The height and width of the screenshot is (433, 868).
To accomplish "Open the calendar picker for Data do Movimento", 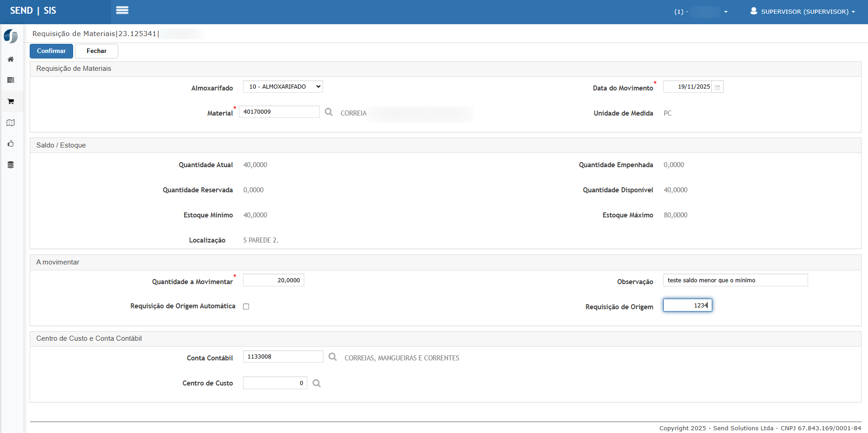I will [717, 87].
